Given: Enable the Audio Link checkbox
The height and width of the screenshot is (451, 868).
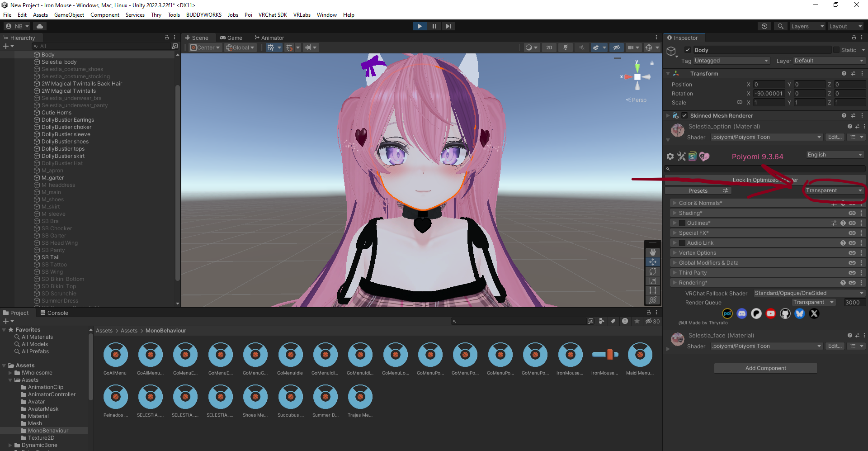Looking at the screenshot, I should tap(682, 243).
